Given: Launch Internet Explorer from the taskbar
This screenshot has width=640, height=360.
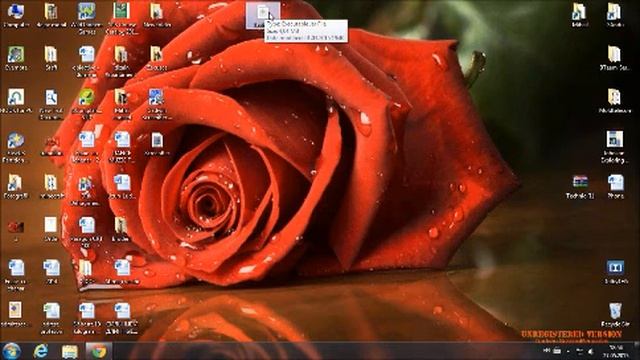Looking at the screenshot, I should [x=40, y=351].
